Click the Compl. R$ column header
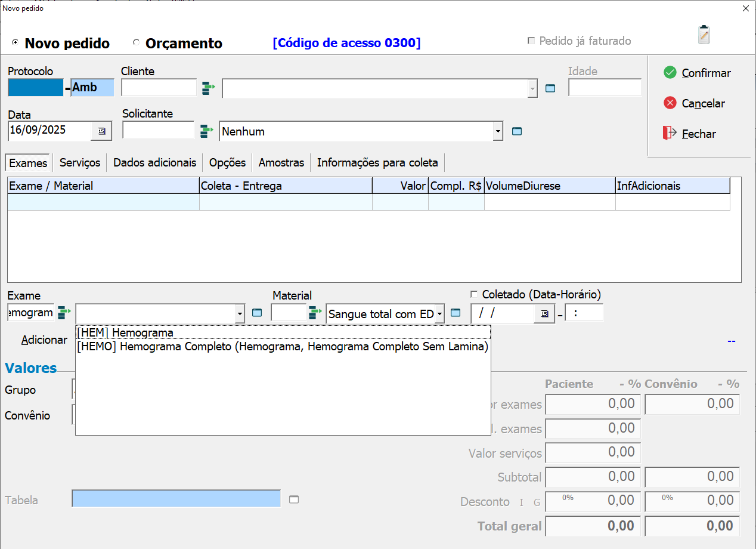 coord(456,186)
